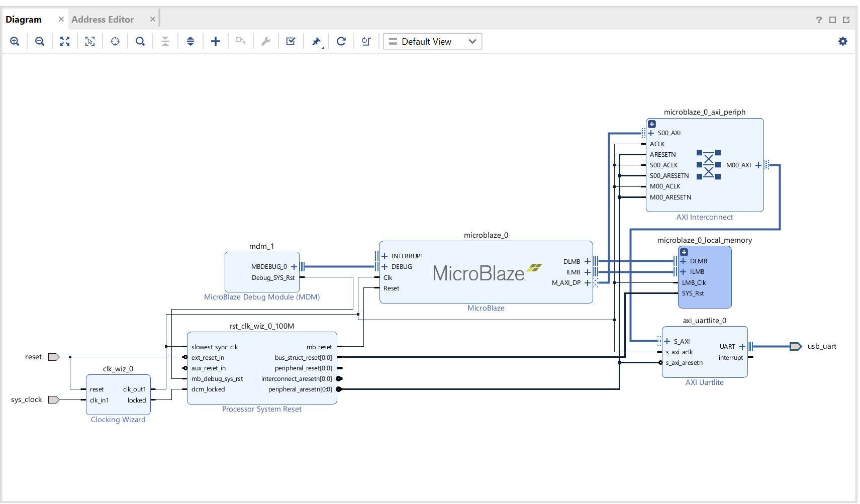Expand the S_AXI interface on axi_uartlite_0

[667, 342]
